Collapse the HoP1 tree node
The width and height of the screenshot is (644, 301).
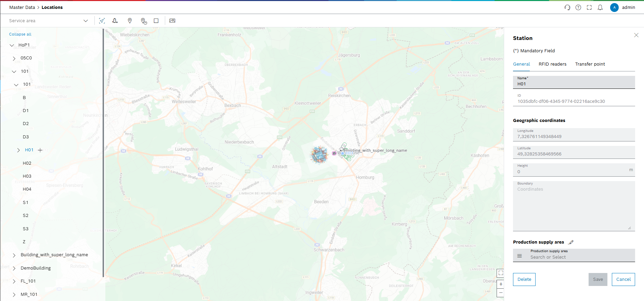[x=12, y=45]
